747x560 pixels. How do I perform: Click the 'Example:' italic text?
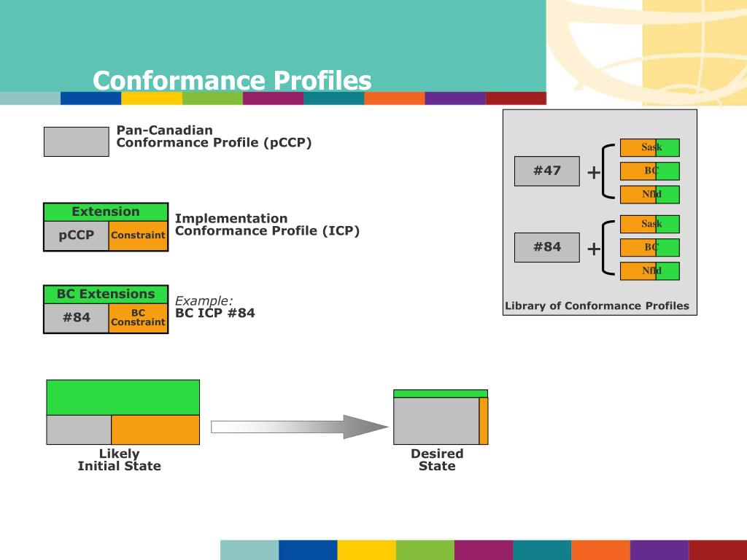204,301
